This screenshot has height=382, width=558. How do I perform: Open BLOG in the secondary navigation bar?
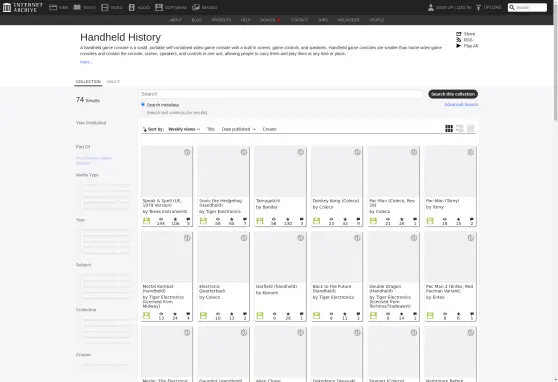point(197,20)
